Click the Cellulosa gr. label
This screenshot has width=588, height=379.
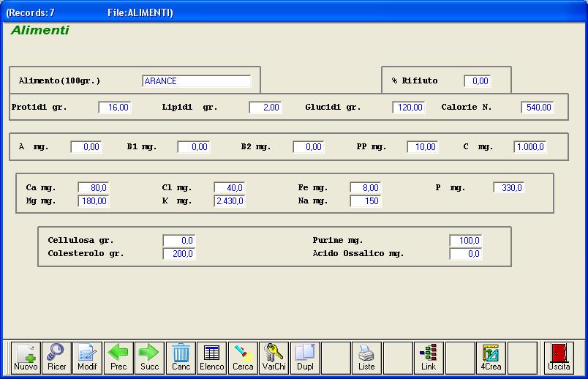(80, 240)
